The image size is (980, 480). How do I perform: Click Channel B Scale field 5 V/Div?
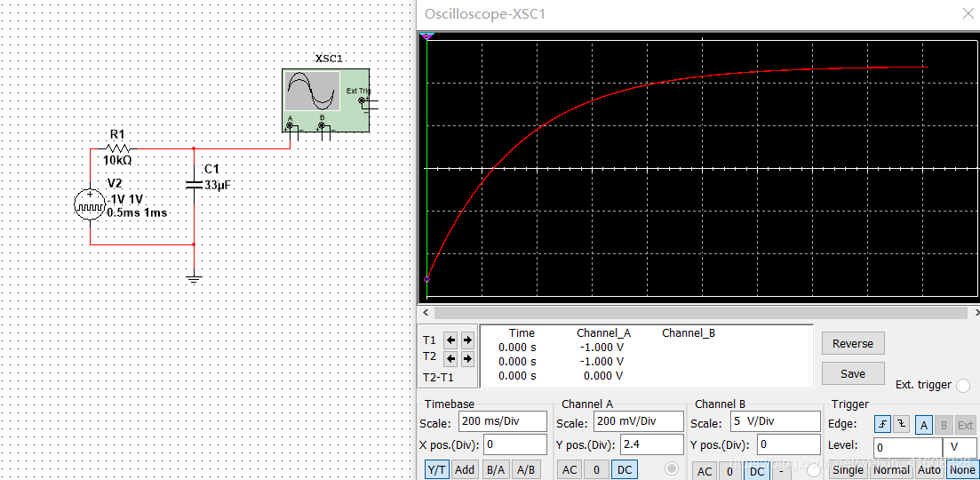pos(775,421)
